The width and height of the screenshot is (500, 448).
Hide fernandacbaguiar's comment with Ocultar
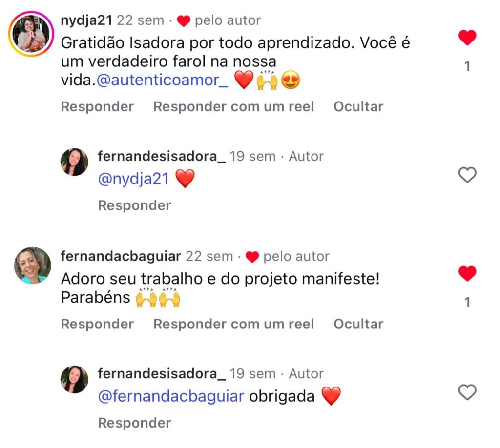pos(358,324)
